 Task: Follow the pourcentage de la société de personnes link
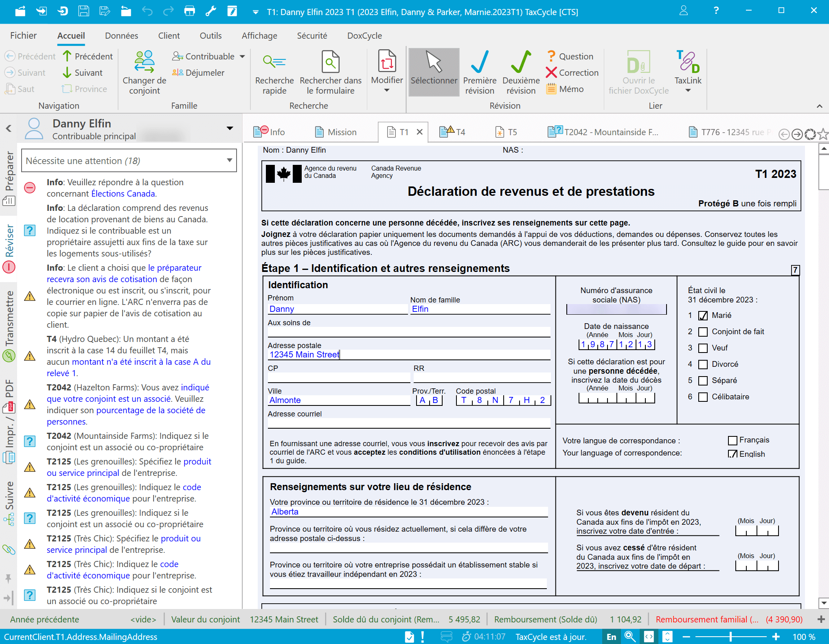pyautogui.click(x=126, y=416)
